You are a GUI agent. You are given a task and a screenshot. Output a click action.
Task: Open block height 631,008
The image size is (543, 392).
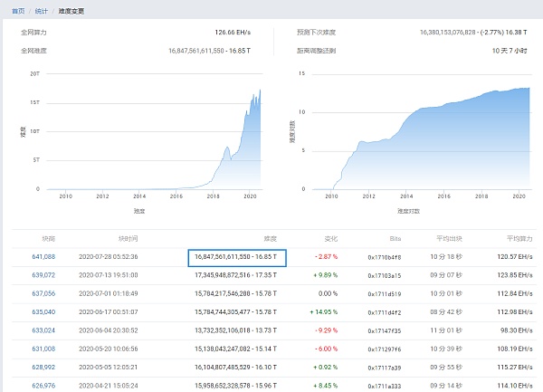(x=43, y=348)
